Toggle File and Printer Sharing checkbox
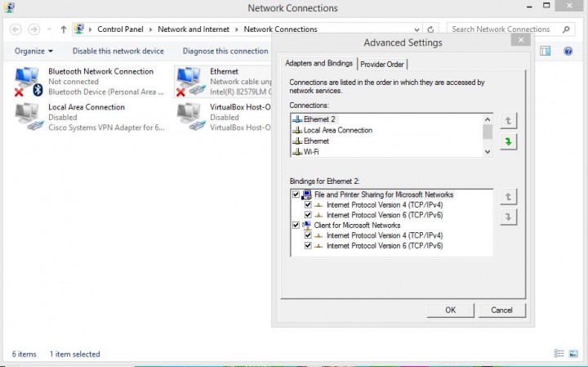Image resolution: width=588 pixels, height=367 pixels. click(x=296, y=195)
